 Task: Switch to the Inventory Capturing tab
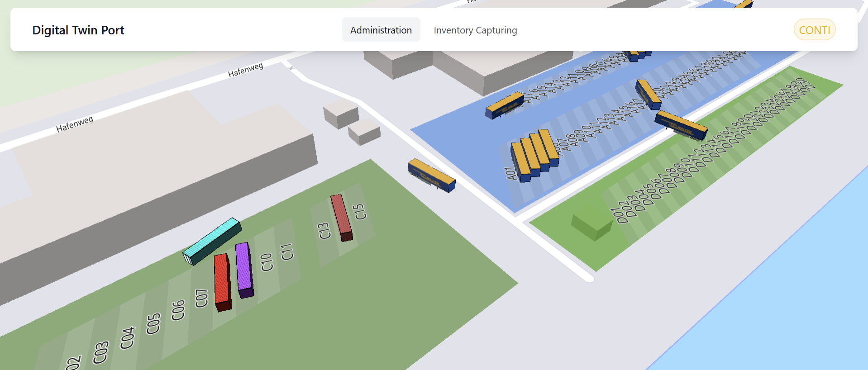click(475, 30)
